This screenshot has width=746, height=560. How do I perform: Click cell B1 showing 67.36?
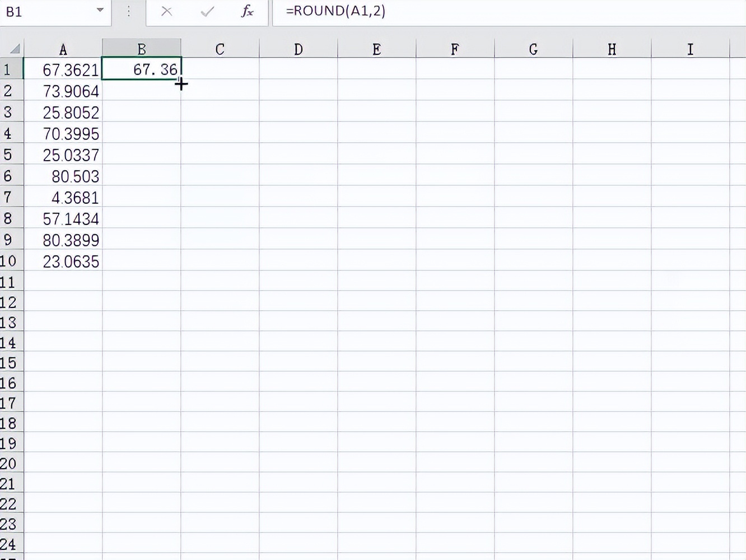(x=142, y=69)
